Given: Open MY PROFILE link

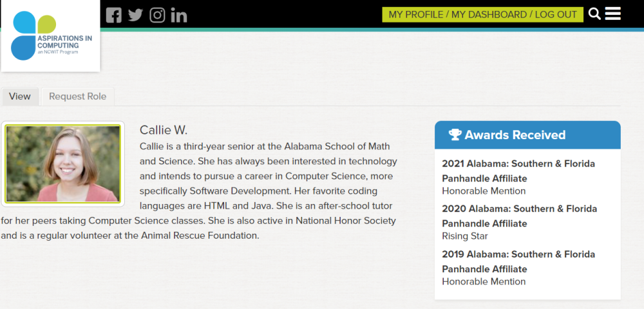Looking at the screenshot, I should (416, 15).
